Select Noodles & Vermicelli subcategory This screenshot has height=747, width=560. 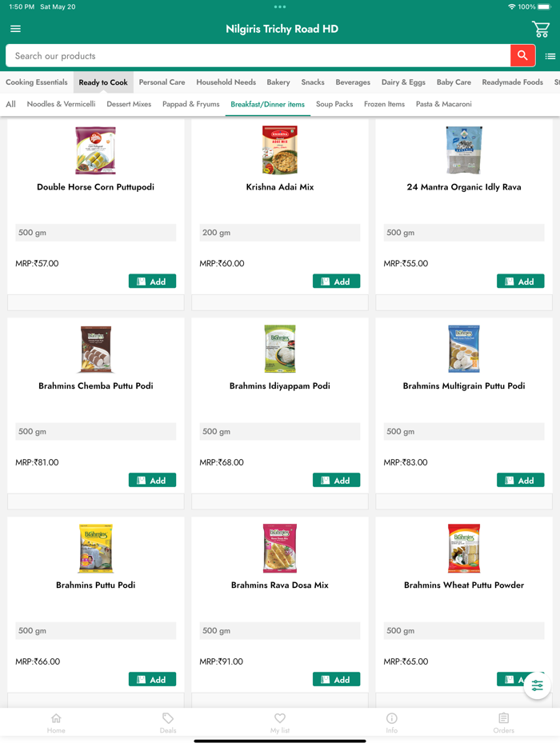click(x=61, y=104)
